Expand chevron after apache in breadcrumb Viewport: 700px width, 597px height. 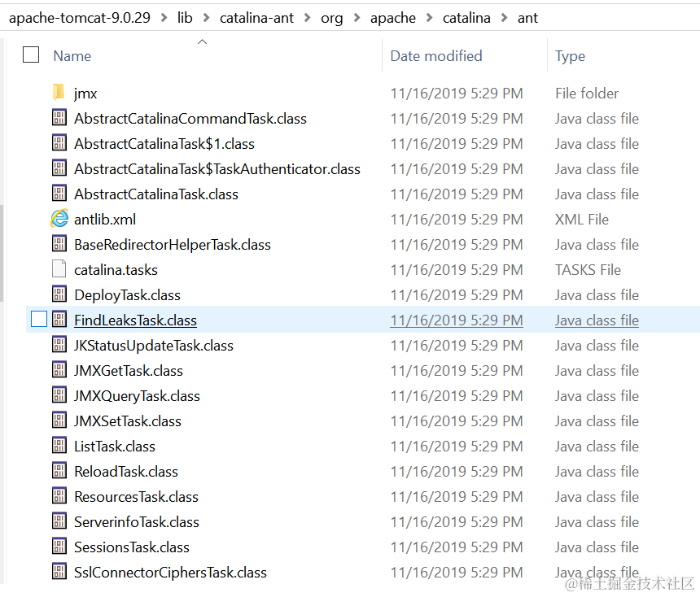pos(430,18)
